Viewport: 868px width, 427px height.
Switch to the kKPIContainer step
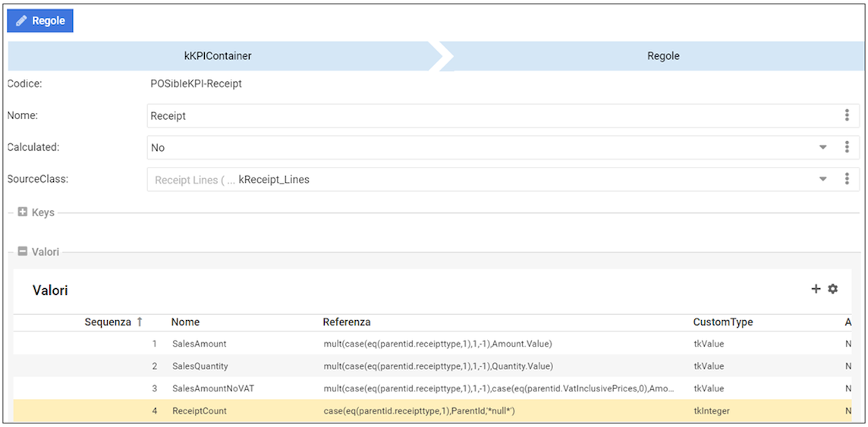click(218, 56)
